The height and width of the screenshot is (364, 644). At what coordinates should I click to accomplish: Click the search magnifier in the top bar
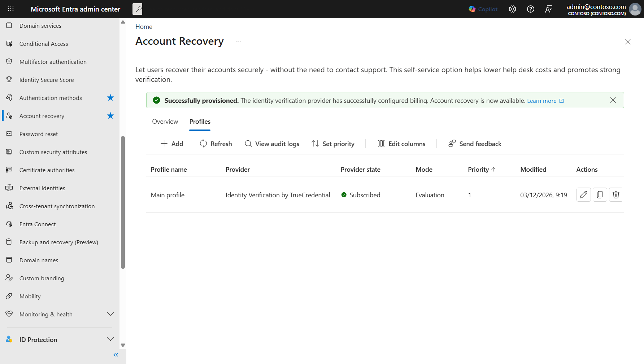(x=138, y=9)
